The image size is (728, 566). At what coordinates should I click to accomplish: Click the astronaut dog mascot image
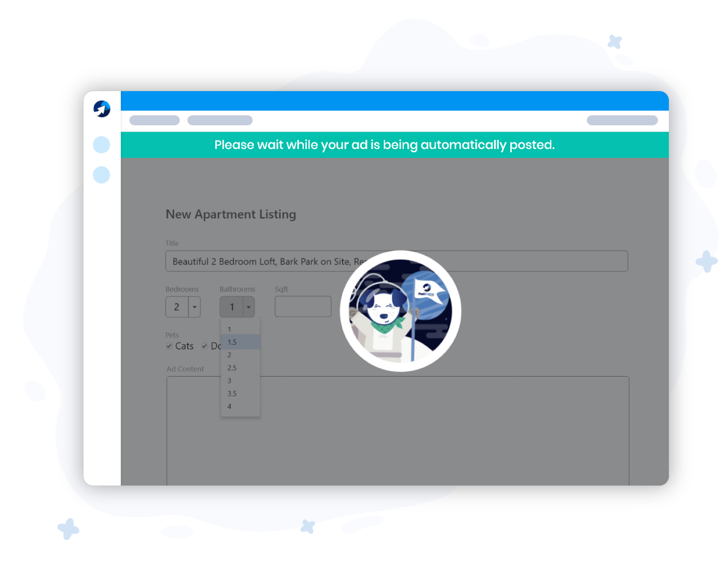[x=400, y=311]
